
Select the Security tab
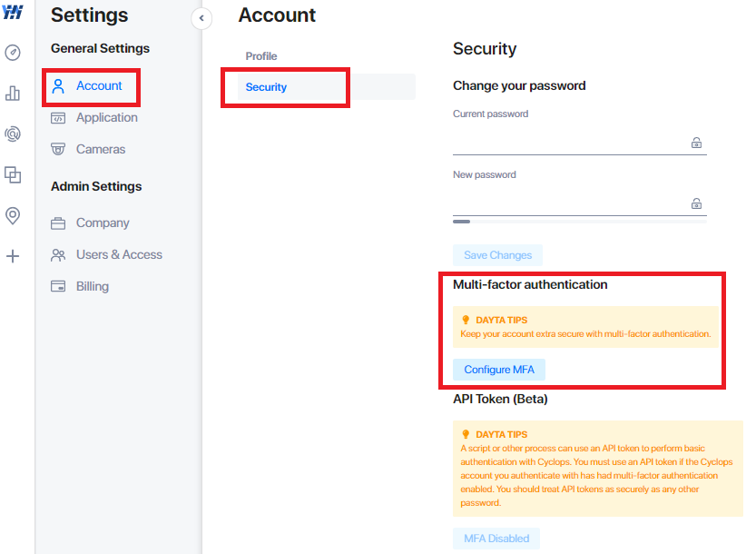(327, 87)
